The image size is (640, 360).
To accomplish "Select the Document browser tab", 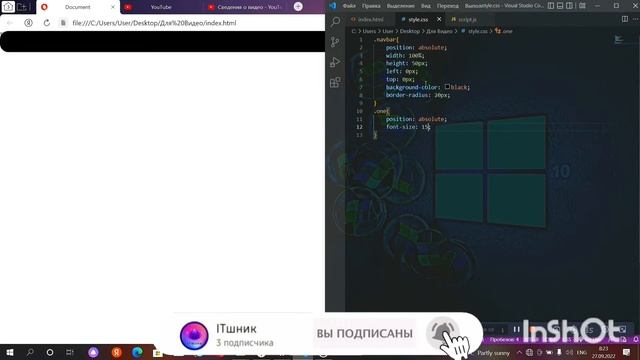I will (x=78, y=7).
